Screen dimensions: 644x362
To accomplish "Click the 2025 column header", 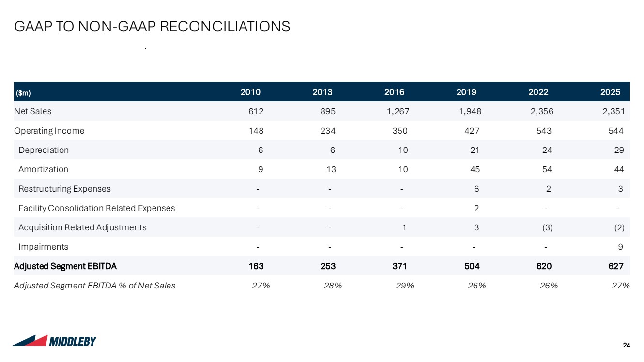I will click(x=610, y=92).
